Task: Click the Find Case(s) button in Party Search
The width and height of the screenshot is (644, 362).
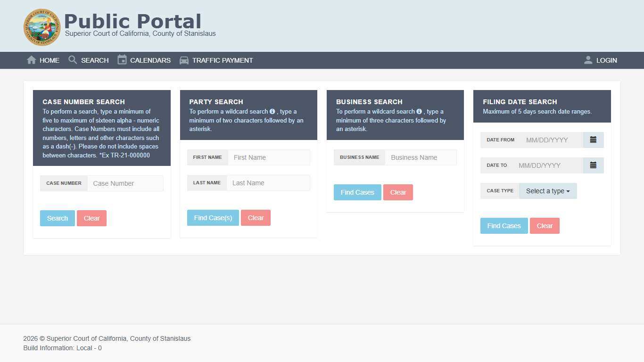Action: 213,218
